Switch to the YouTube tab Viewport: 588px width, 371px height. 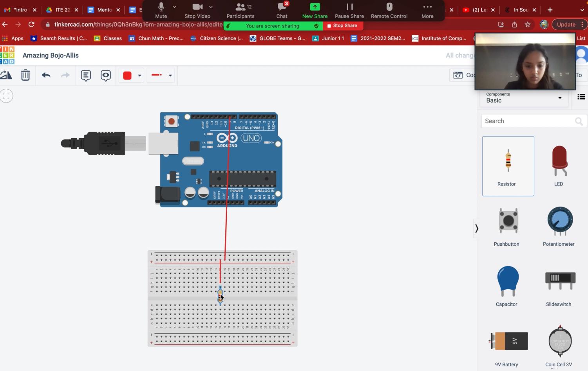[x=479, y=10]
